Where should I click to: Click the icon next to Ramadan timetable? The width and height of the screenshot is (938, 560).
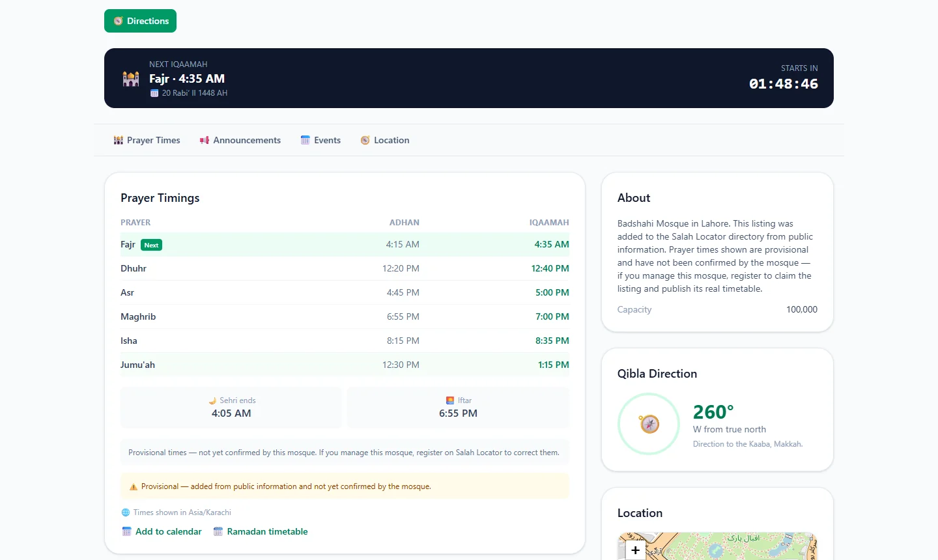pyautogui.click(x=218, y=531)
